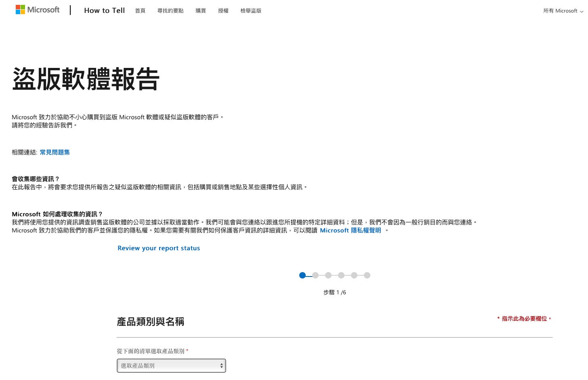Open the Microsoft 隱私權聲明 link
The height and width of the screenshot is (380, 588).
point(351,230)
